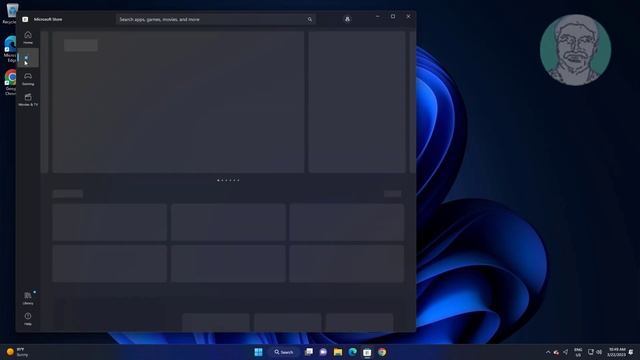
Task: Maximize the Microsoft Store window
Action: [393, 17]
